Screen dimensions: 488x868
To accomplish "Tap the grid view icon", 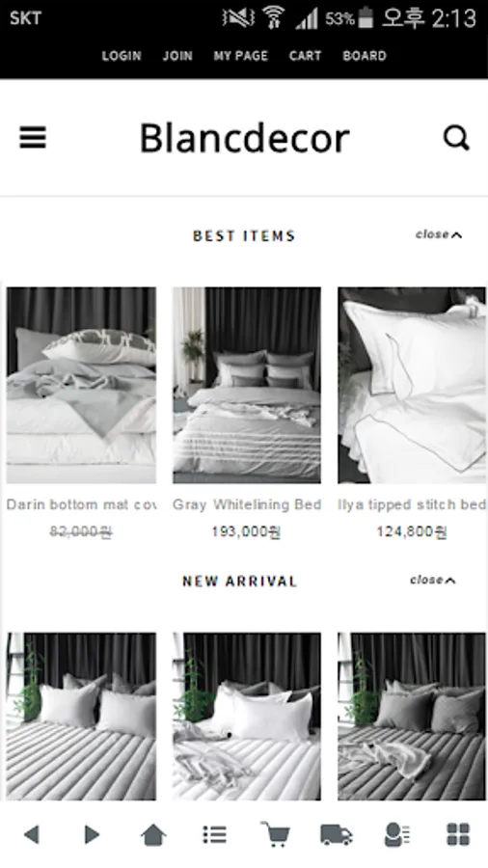I will coord(458,834).
